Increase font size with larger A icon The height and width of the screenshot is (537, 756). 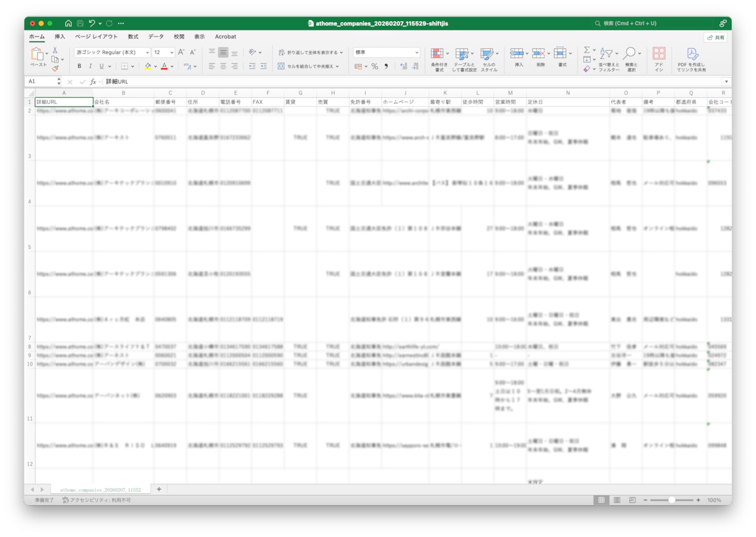[x=181, y=53]
